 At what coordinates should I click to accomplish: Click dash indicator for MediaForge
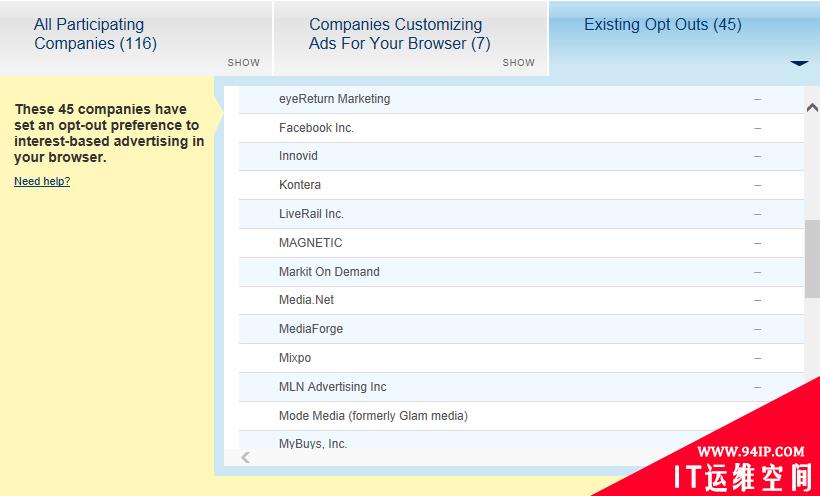tap(757, 330)
